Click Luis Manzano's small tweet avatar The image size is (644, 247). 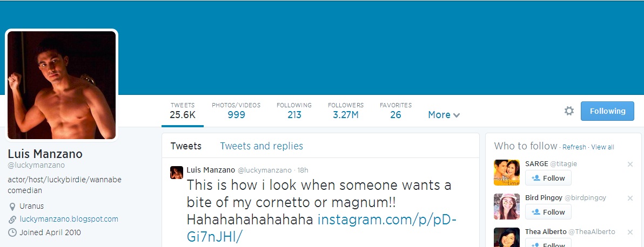coord(177,173)
